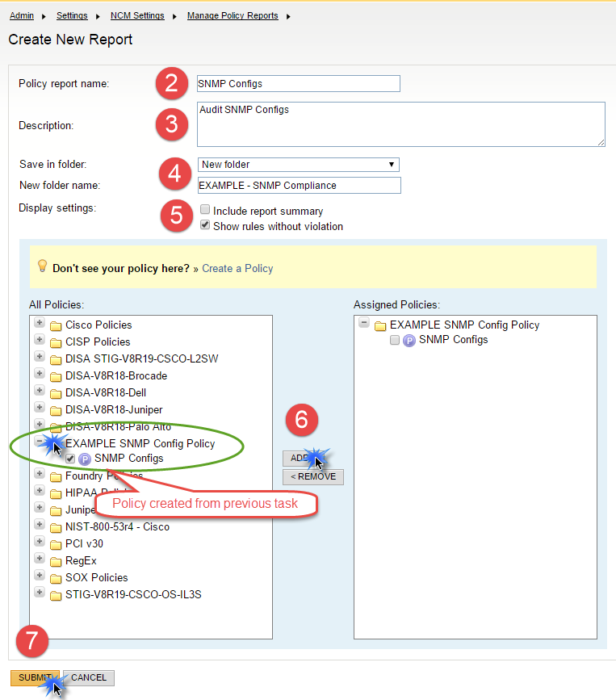Go to Manage Policy Reports breadcrumb
The width and height of the screenshot is (616, 700).
[233, 15]
